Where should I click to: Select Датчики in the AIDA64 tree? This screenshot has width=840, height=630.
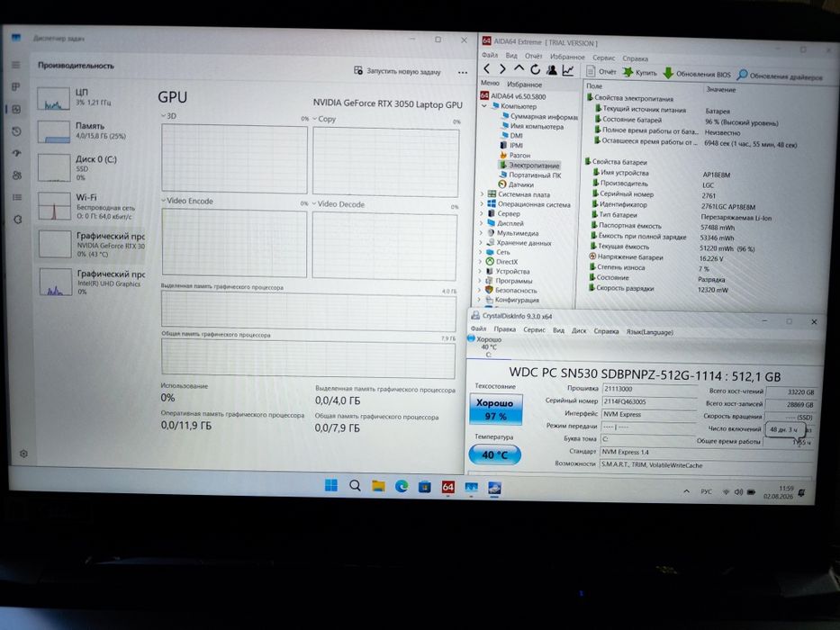[517, 184]
